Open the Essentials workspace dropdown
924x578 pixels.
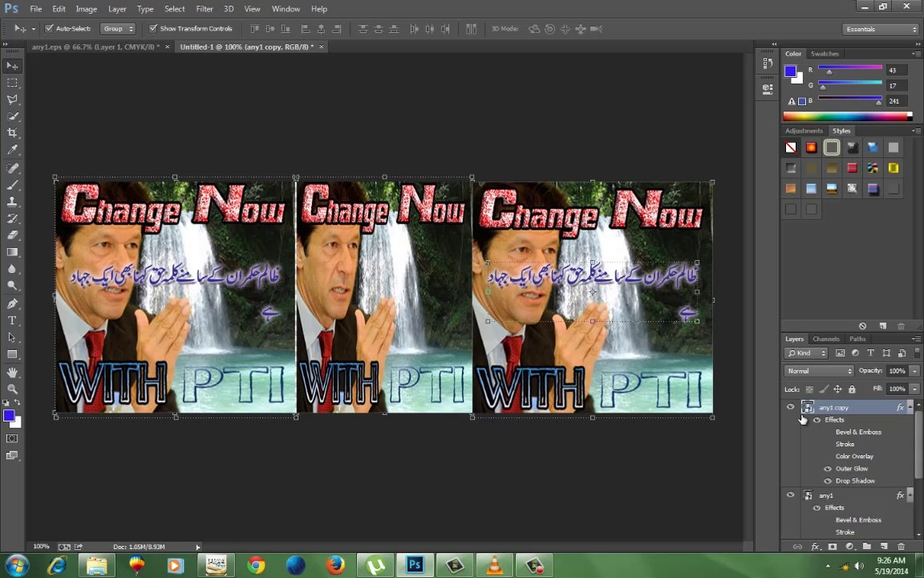point(880,29)
